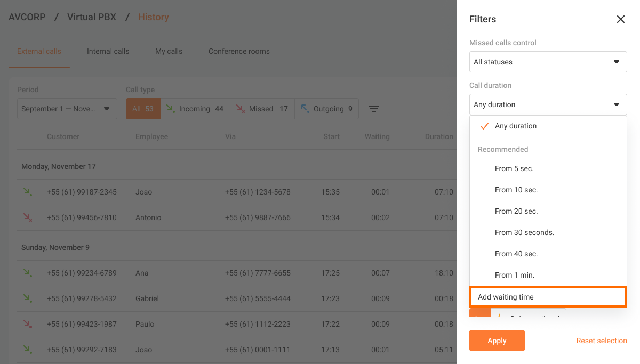Click via number +55 (61) 1234-5678
640x364 pixels.
click(x=258, y=192)
